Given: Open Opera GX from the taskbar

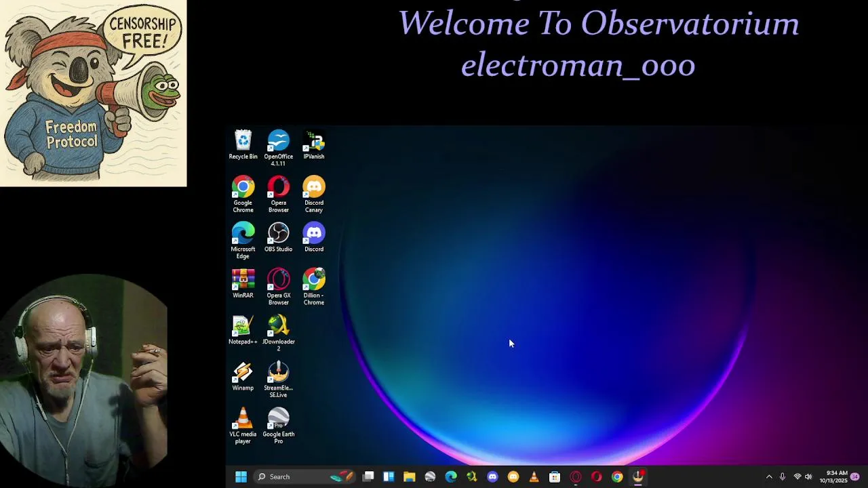Looking at the screenshot, I should (x=576, y=476).
